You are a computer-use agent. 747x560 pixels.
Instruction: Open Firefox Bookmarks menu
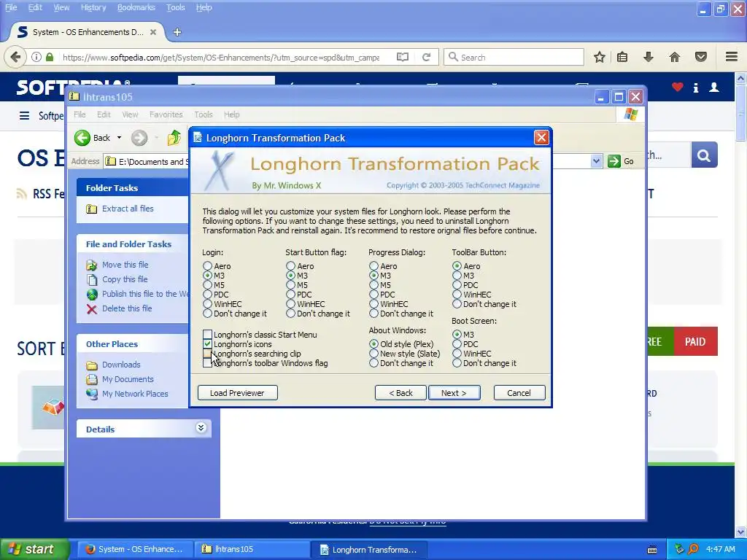(136, 7)
